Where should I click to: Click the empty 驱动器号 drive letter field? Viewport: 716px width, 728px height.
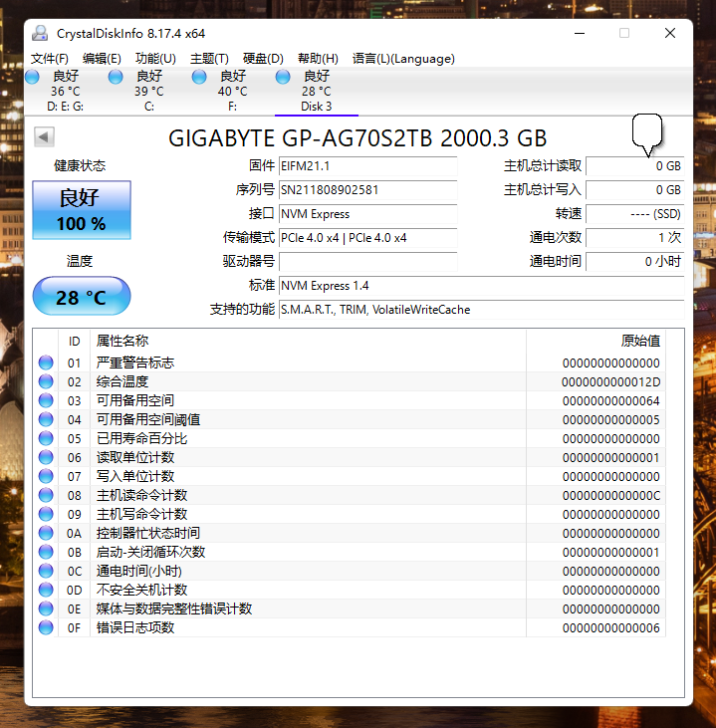click(367, 261)
